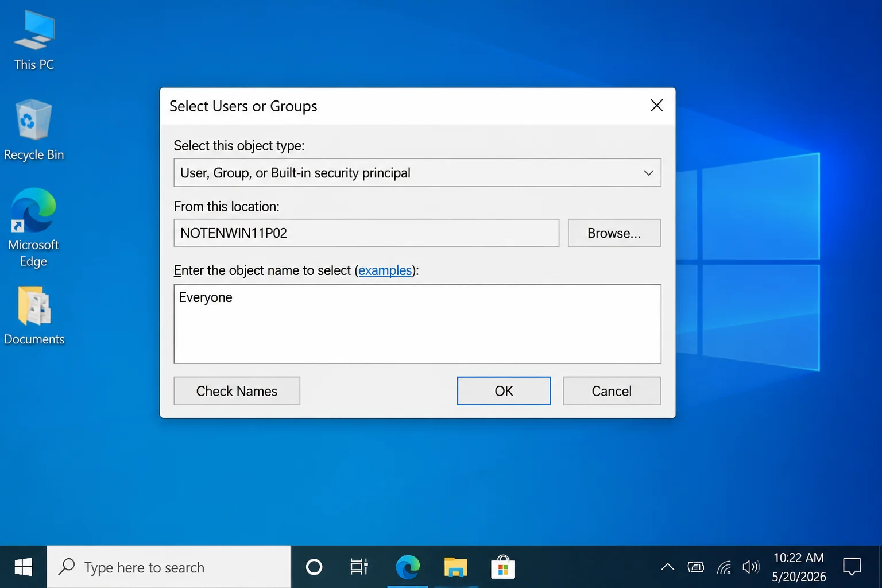Open File Explorer from taskbar
This screenshot has height=588, width=882.
tap(456, 567)
